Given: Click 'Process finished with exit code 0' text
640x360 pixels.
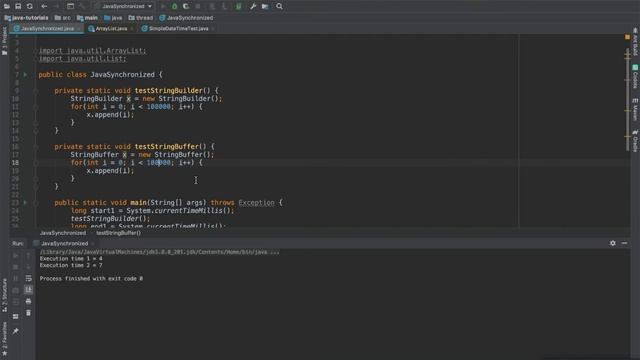Looking at the screenshot, I should click(x=91, y=278).
